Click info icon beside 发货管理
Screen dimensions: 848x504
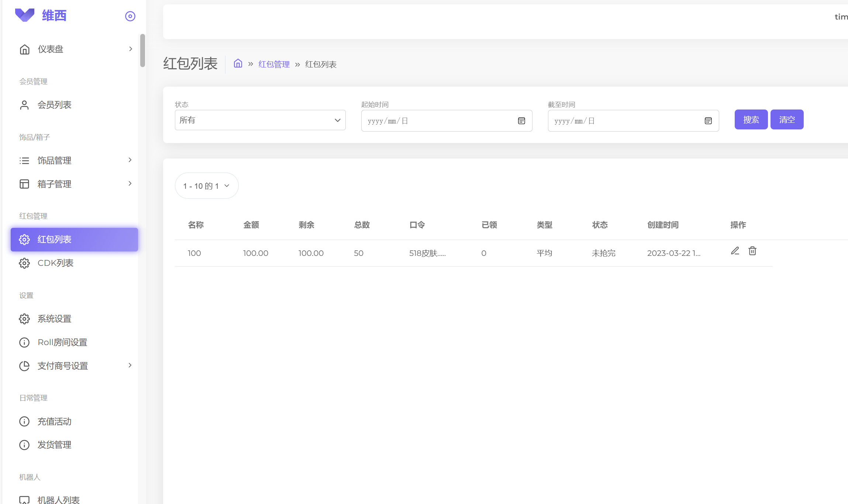[x=24, y=445]
